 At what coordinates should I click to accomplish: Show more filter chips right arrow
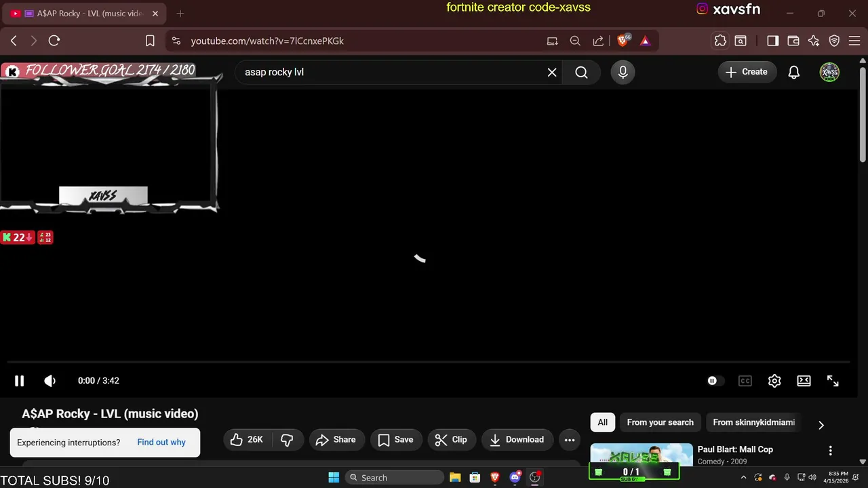tap(821, 425)
